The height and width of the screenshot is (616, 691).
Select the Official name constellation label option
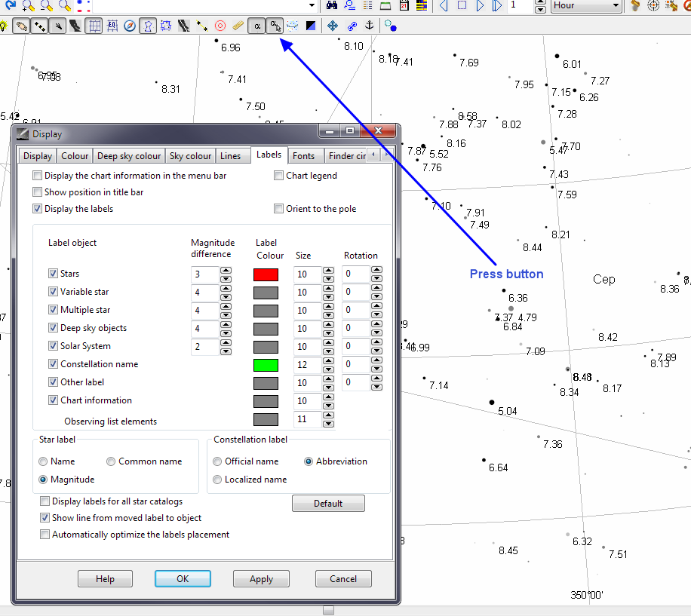(217, 461)
